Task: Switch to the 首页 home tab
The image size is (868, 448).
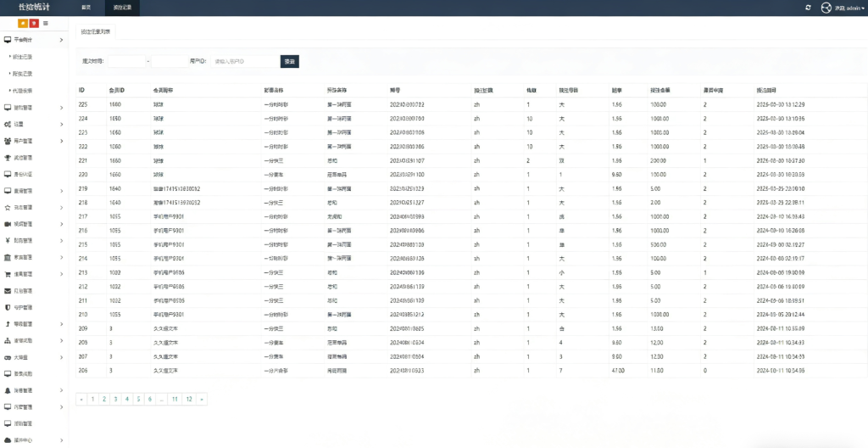Action: pos(86,8)
